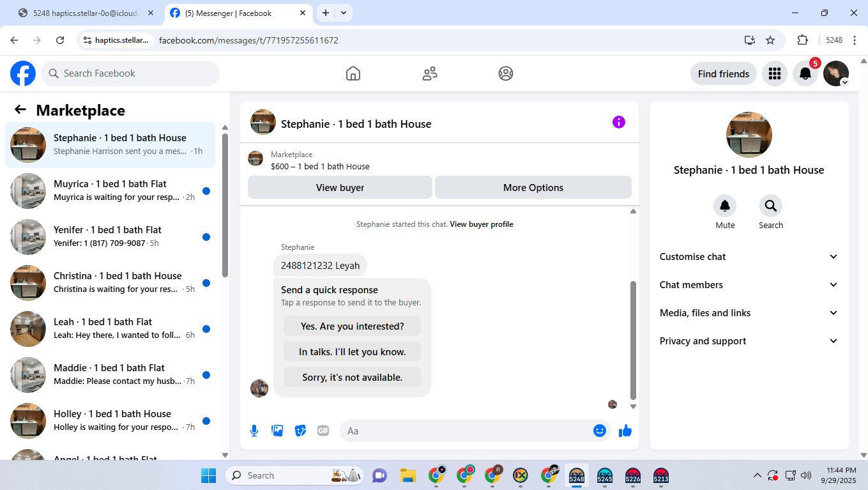Attach a photo with image icon

pos(277,431)
